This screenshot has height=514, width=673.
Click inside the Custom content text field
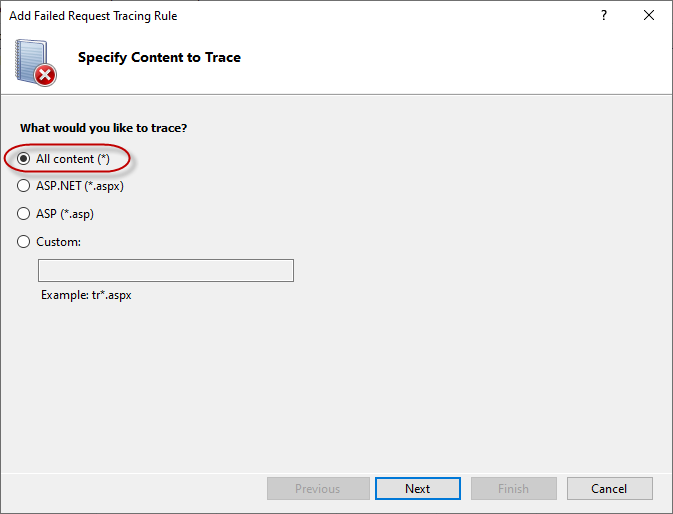pyautogui.click(x=165, y=270)
